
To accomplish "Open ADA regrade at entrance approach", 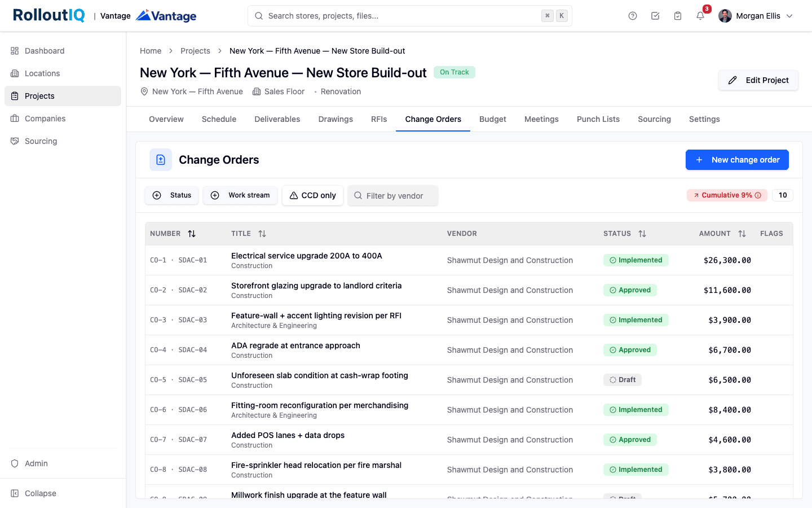I will pyautogui.click(x=295, y=345).
